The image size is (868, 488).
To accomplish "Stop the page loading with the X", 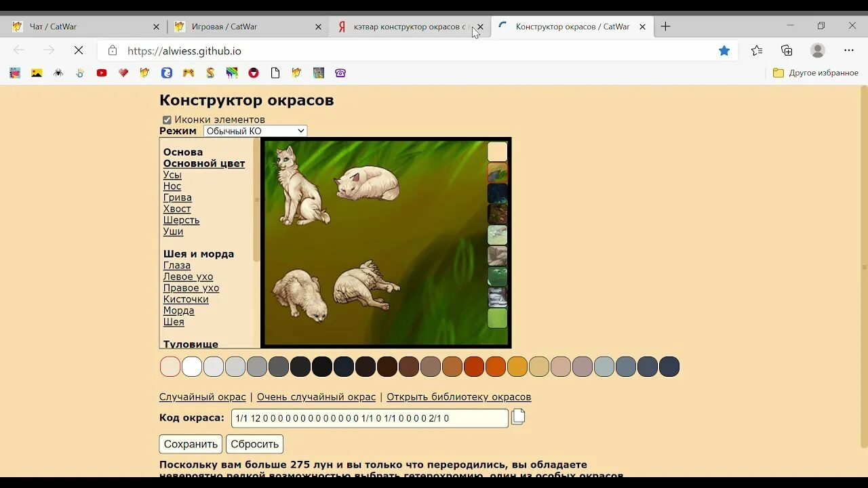I will (x=79, y=51).
